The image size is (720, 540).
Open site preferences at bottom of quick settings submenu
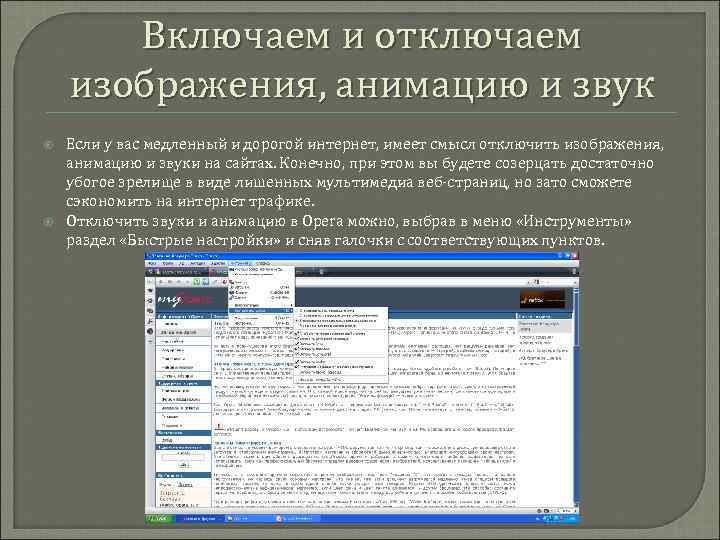coord(341,380)
